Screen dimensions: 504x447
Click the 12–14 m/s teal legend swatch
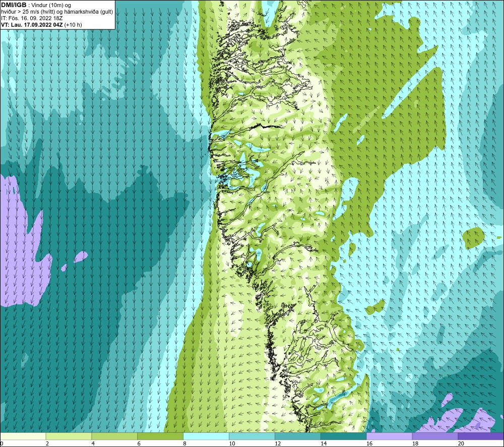298,436
